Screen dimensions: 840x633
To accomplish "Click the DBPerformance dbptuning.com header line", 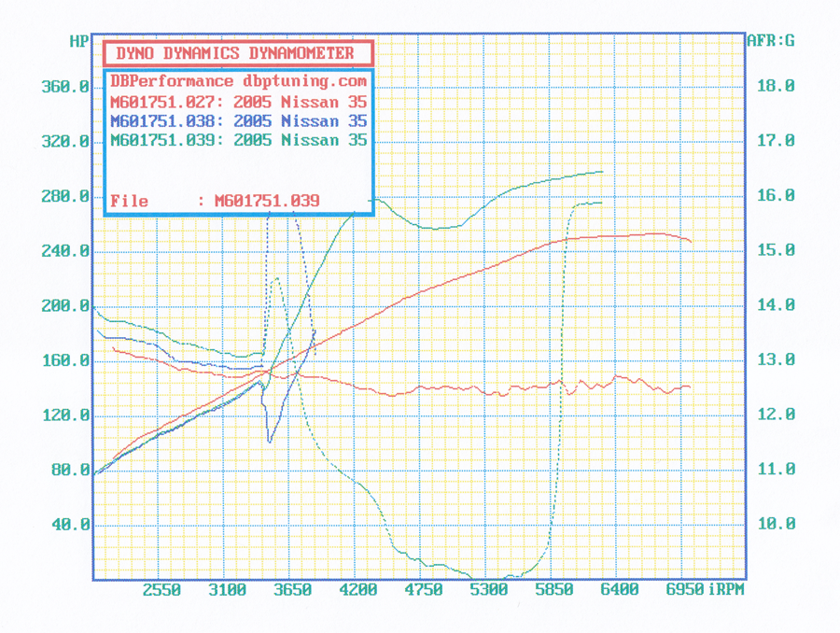I will pyautogui.click(x=238, y=81).
